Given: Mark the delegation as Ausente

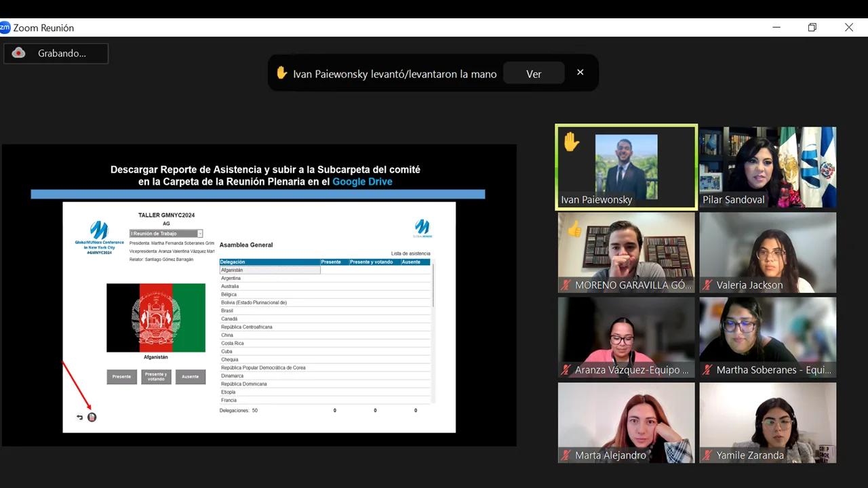Looking at the screenshot, I should coord(190,377).
